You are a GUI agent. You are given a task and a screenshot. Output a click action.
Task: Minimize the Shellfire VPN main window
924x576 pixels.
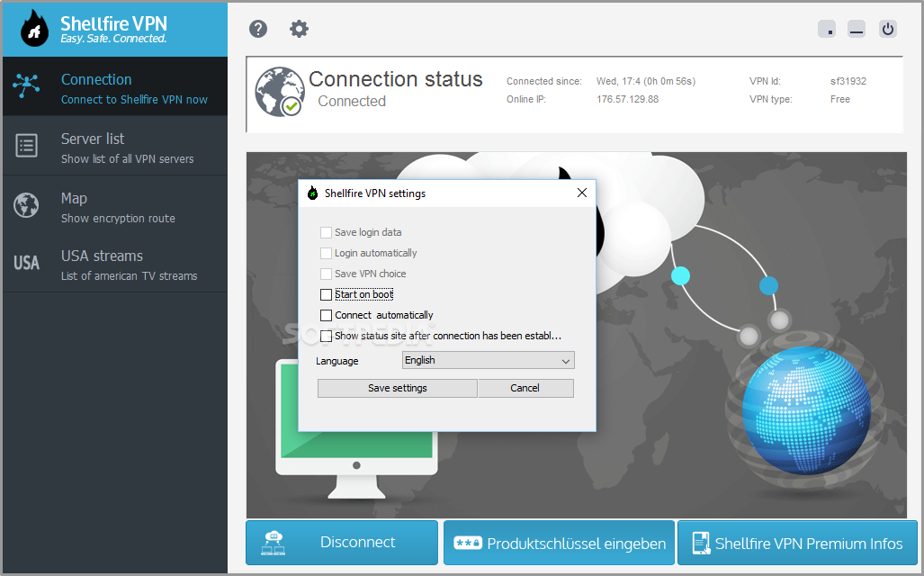pyautogui.click(x=857, y=28)
